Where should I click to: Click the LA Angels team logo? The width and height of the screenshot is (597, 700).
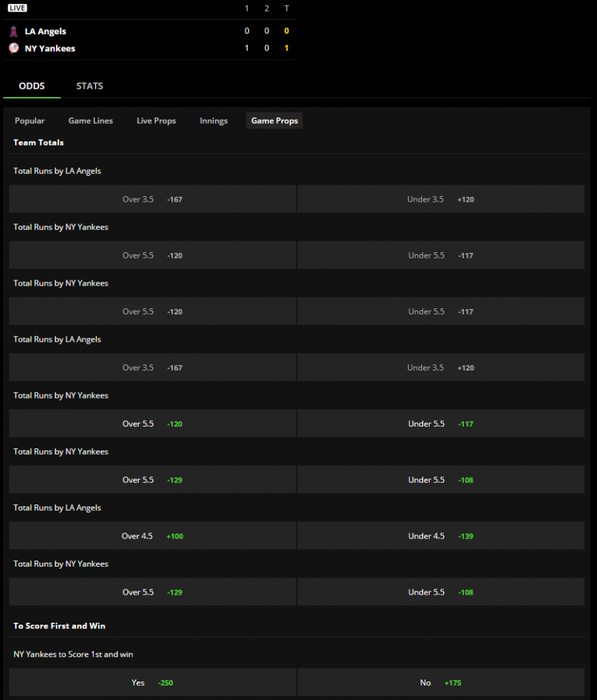coord(14,31)
